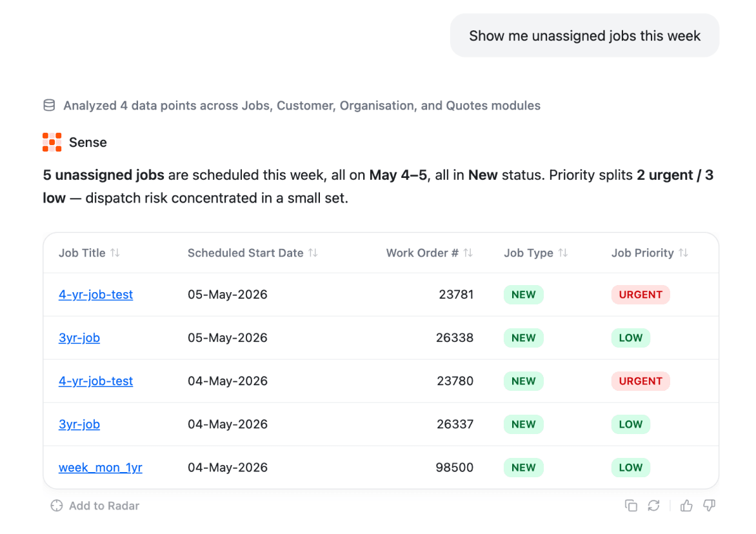
Task: Click the URGENT badge in row 23781
Action: [641, 295]
